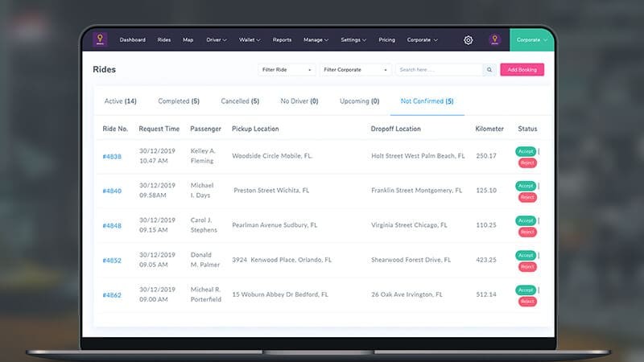Open ride #4840 link
This screenshot has width=644, height=362.
tap(112, 191)
